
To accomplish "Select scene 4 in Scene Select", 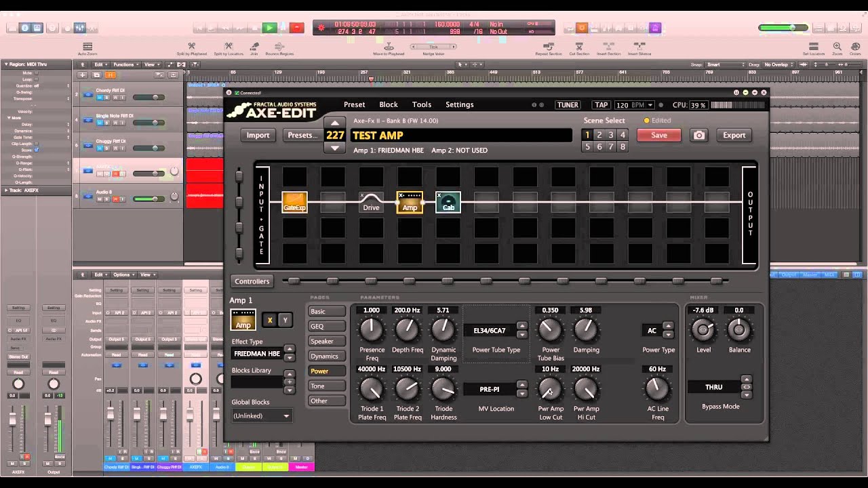I will click(x=623, y=135).
